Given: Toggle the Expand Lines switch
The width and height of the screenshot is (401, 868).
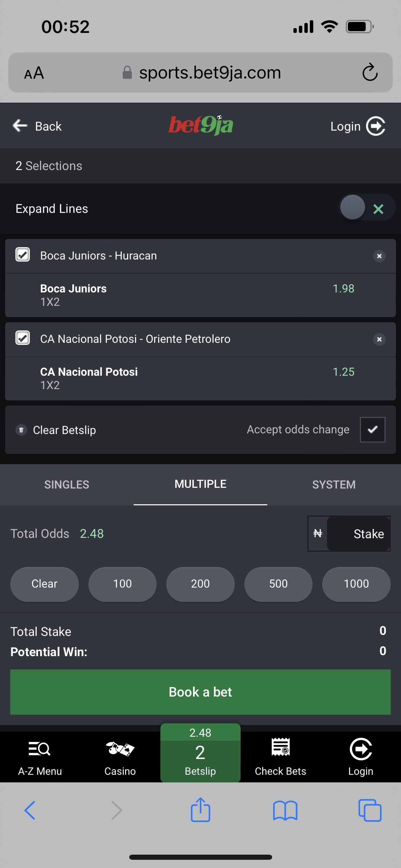Looking at the screenshot, I should pos(366,208).
